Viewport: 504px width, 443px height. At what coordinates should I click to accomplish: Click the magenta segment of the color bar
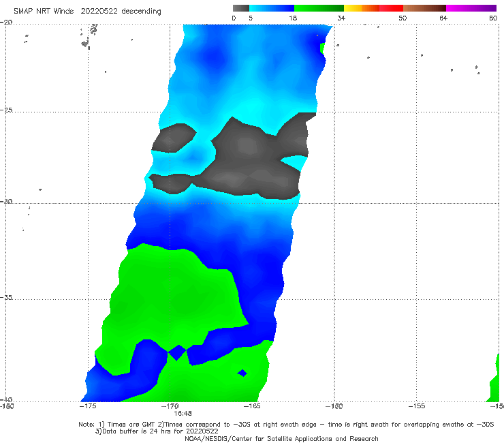click(471, 8)
